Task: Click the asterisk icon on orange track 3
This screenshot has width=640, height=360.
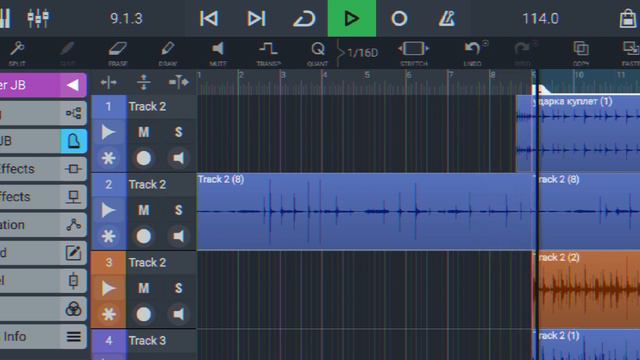Action: click(108, 314)
